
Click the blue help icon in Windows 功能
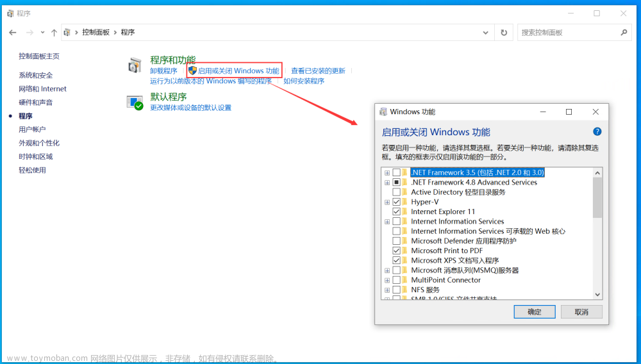597,131
